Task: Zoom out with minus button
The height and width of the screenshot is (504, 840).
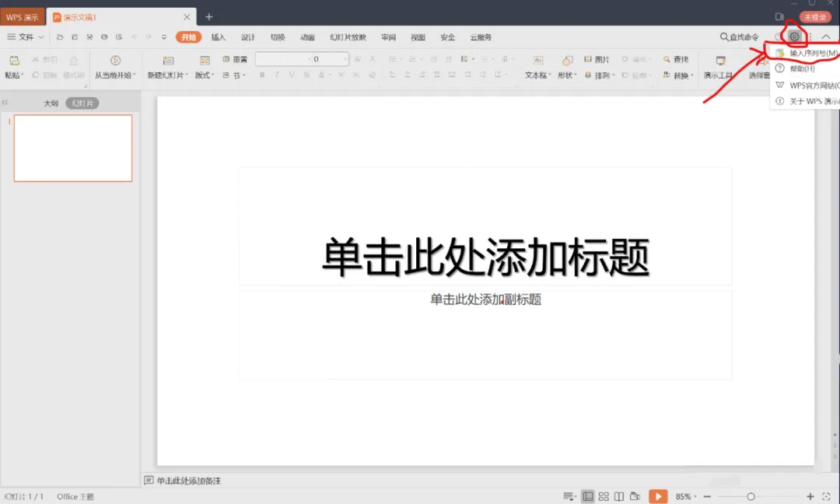Action: click(707, 496)
